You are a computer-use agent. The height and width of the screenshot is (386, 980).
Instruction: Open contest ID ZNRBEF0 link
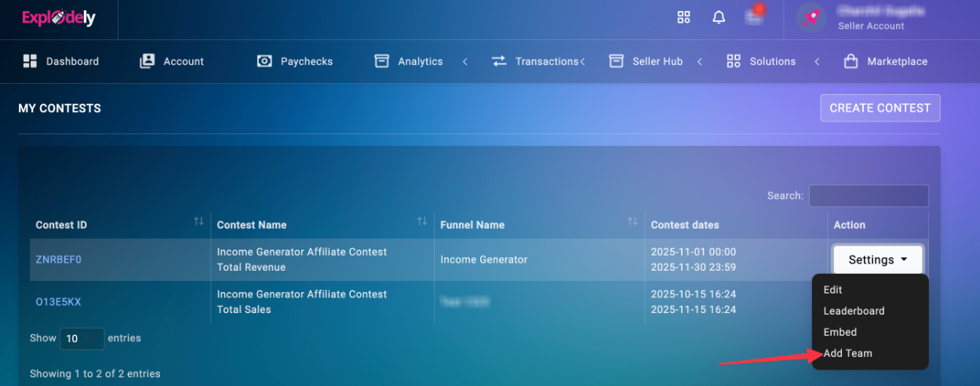click(58, 260)
